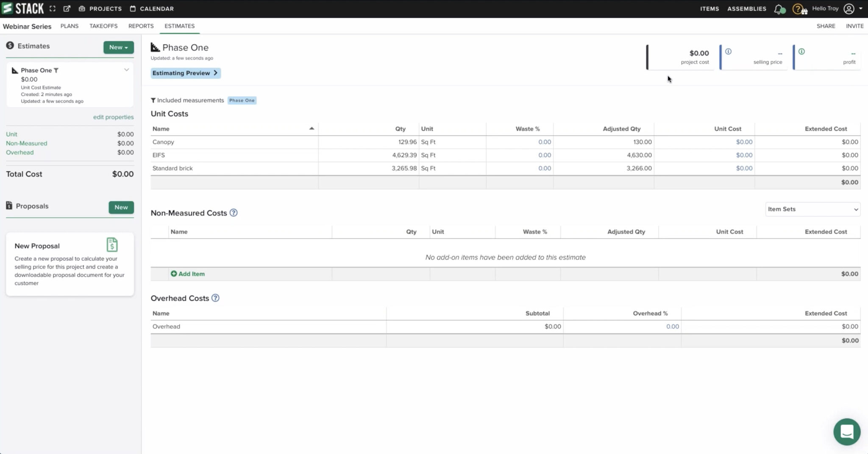Open the chat support bubble

coord(846,432)
